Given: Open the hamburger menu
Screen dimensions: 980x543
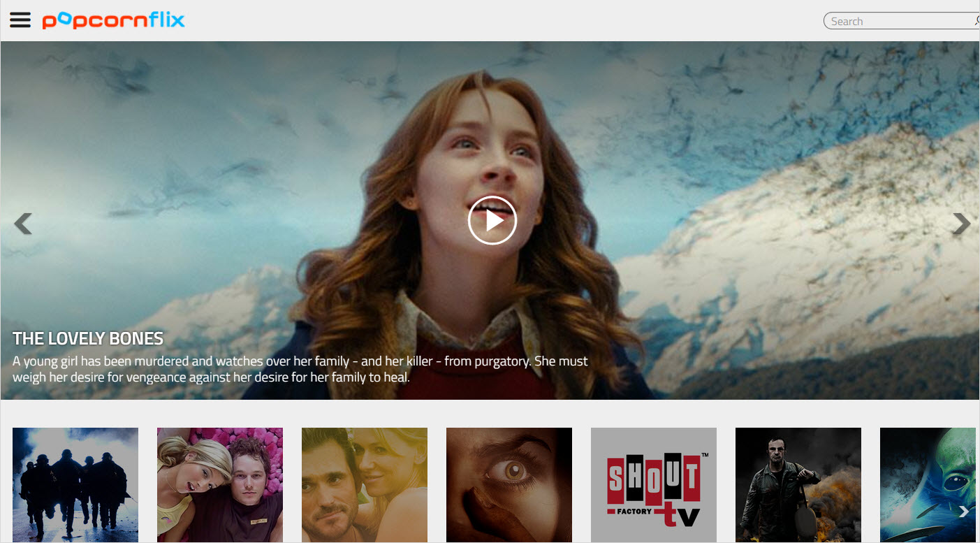Looking at the screenshot, I should (x=20, y=20).
